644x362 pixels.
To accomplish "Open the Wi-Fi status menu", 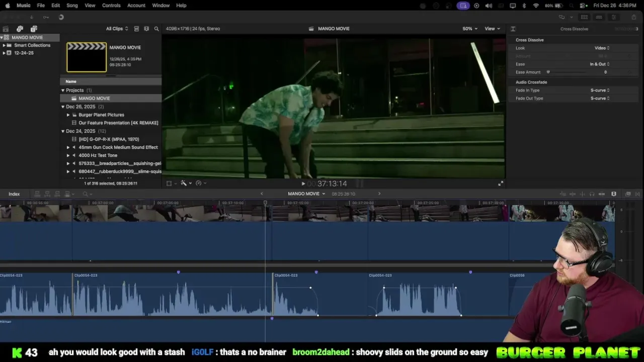I will pyautogui.click(x=536, y=6).
